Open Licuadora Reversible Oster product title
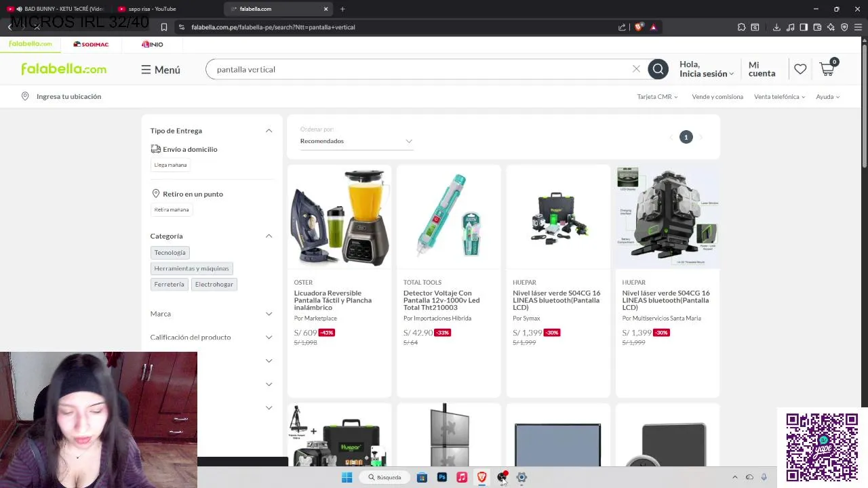This screenshot has height=488, width=868. (333, 300)
